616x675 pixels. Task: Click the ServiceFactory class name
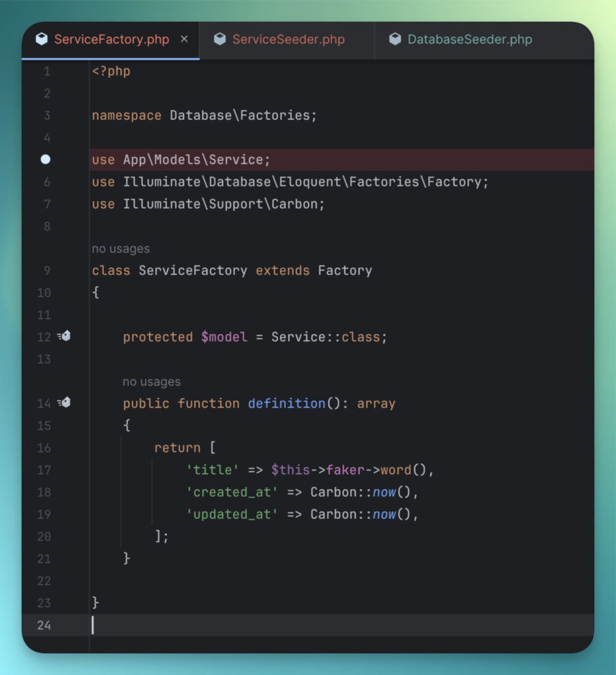[192, 270]
